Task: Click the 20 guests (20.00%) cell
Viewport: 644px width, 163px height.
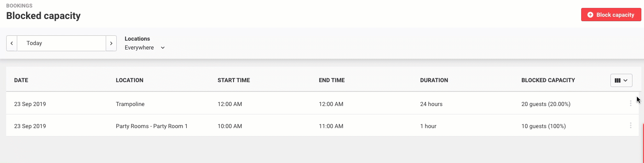Action: (546, 104)
